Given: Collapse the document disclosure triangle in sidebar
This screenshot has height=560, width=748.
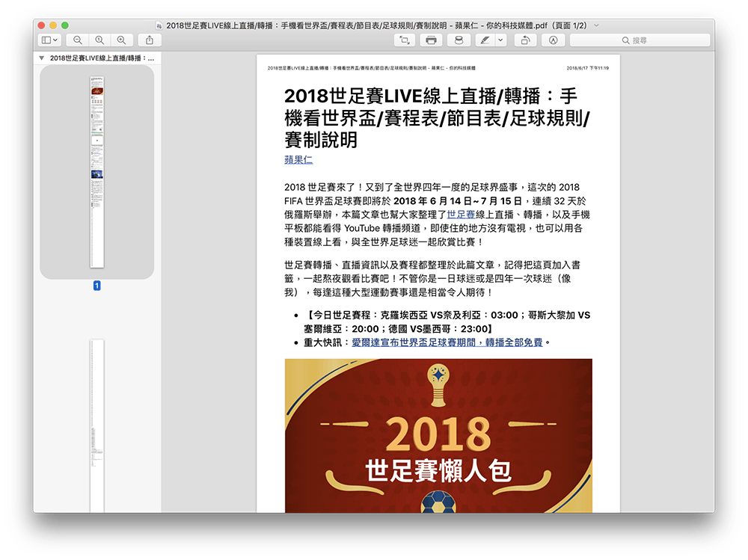Looking at the screenshot, I should point(42,58).
